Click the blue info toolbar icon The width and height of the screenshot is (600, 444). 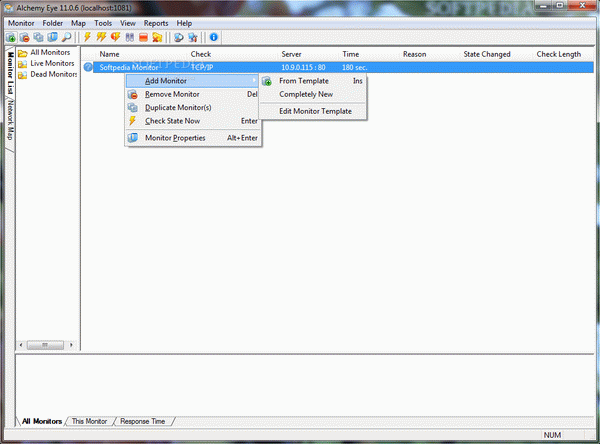tap(213, 37)
